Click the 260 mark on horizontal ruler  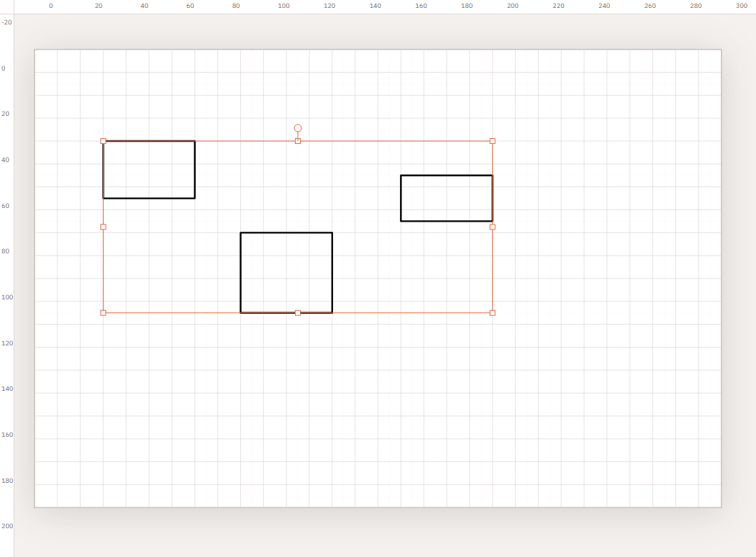[650, 6]
